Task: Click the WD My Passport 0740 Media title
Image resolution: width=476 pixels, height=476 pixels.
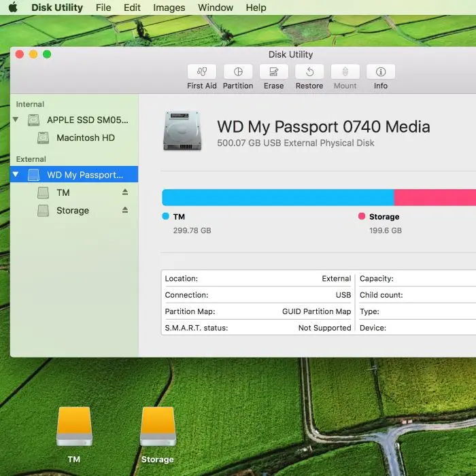Action: click(324, 126)
